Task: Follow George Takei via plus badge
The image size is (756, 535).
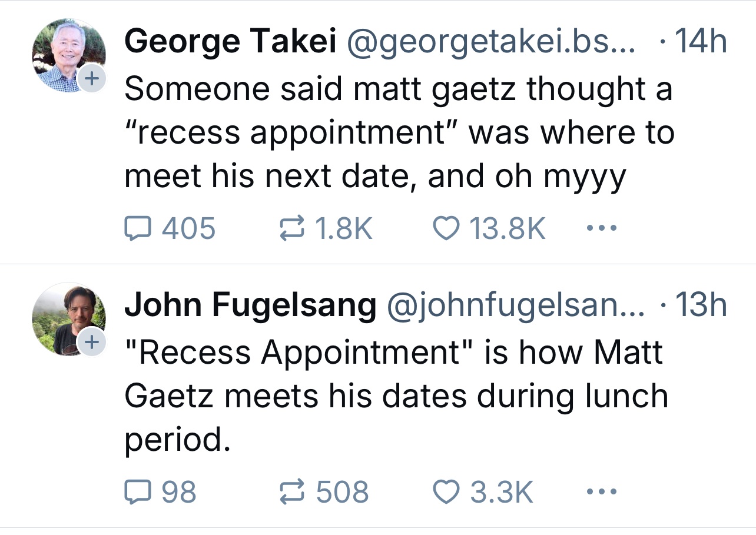Action: [92, 78]
